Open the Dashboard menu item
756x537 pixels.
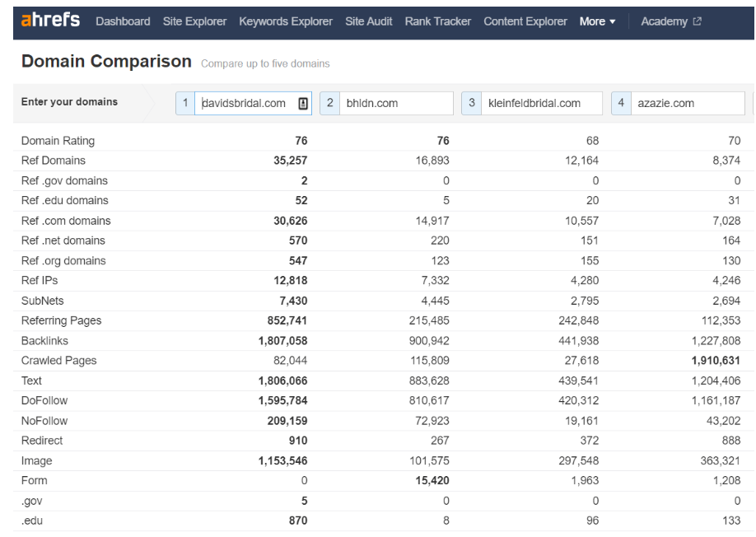coord(123,21)
